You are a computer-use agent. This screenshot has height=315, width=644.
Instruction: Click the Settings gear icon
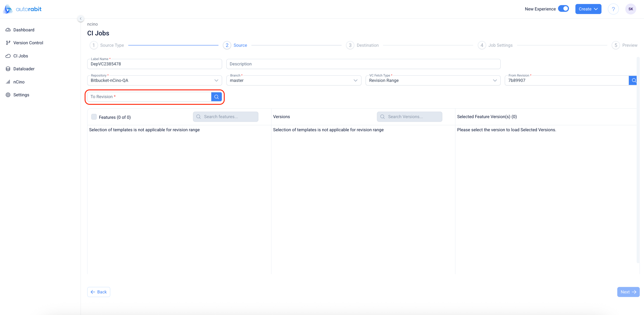(x=8, y=95)
